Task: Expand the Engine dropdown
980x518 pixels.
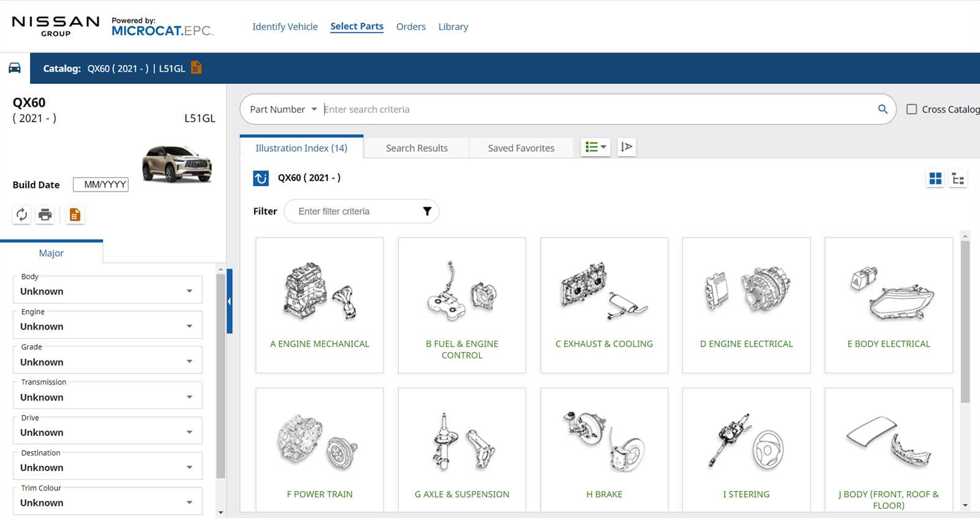Action: point(107,325)
